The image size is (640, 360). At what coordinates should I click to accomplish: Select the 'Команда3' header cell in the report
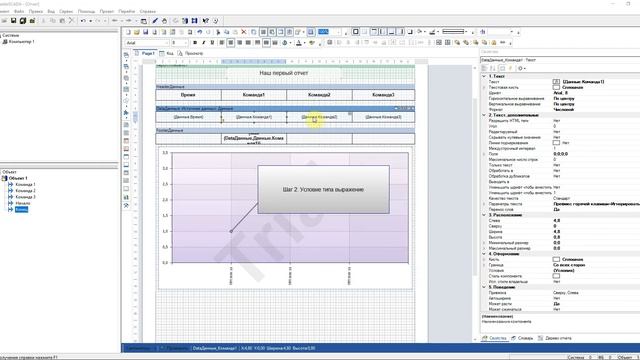pos(383,95)
